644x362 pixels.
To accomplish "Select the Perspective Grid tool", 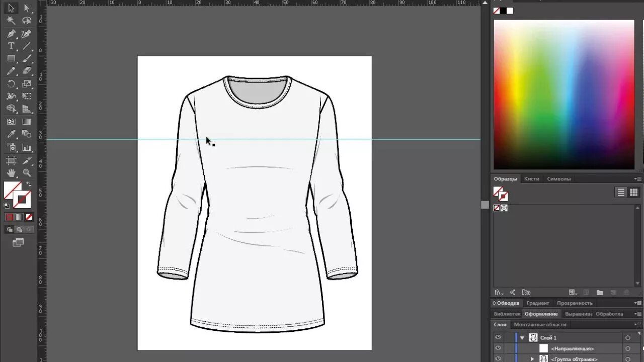I will (x=27, y=109).
